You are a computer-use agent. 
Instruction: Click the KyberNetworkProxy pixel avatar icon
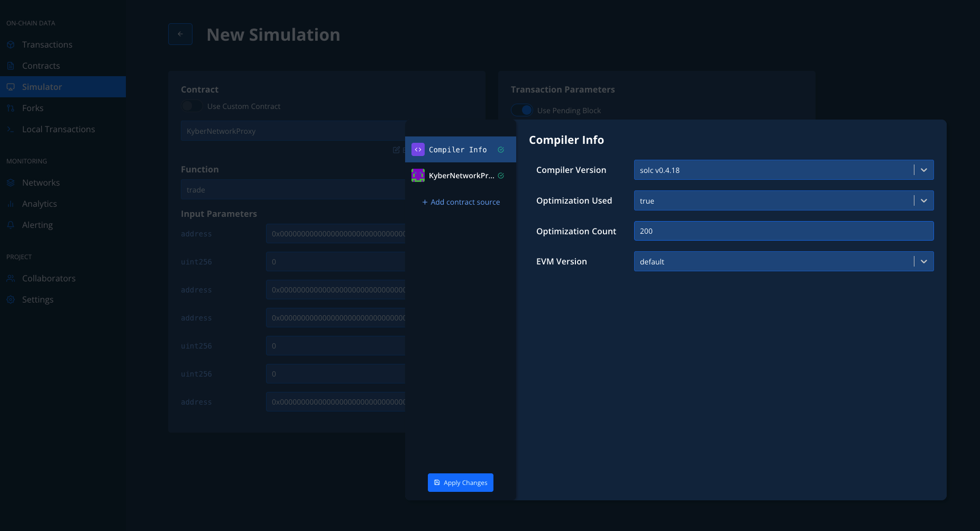[418, 175]
